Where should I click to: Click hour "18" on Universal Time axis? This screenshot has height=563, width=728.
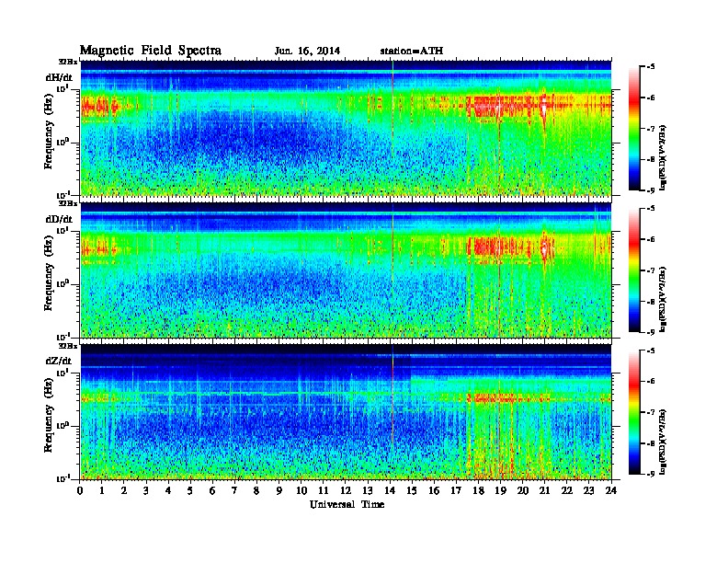478,491
